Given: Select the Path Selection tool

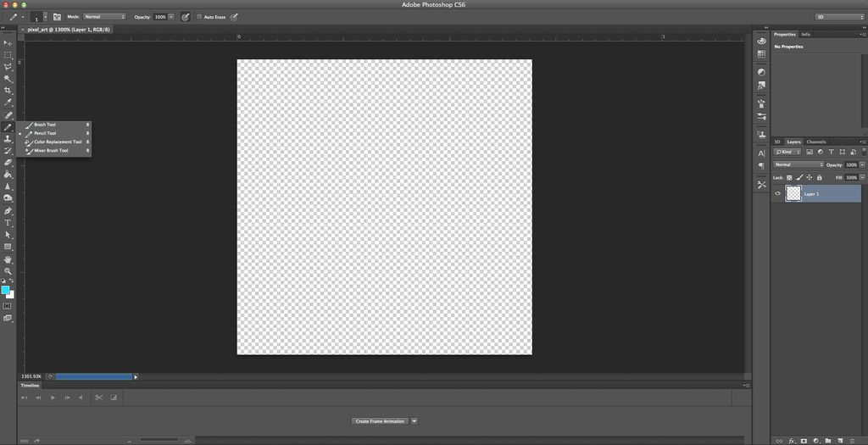Looking at the screenshot, I should coord(8,235).
